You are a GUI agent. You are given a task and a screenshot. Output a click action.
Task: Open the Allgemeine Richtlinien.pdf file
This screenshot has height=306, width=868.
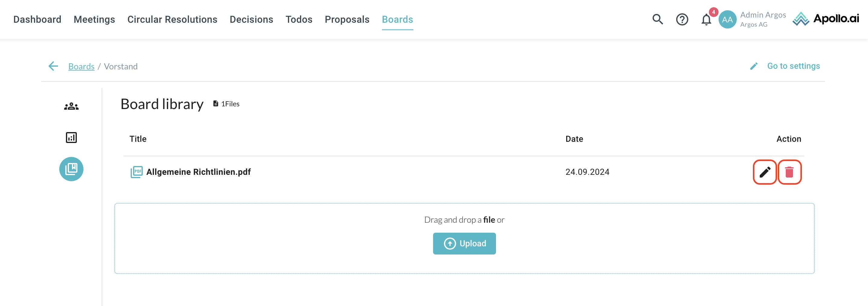coord(198,172)
